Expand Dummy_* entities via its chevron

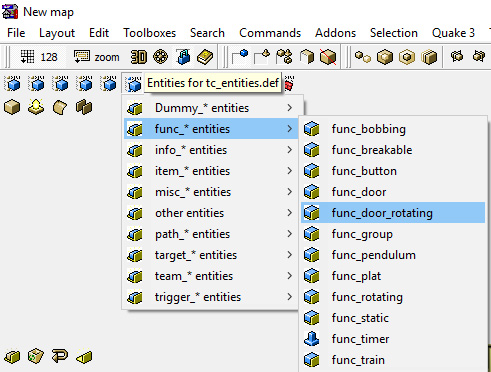[290, 108]
